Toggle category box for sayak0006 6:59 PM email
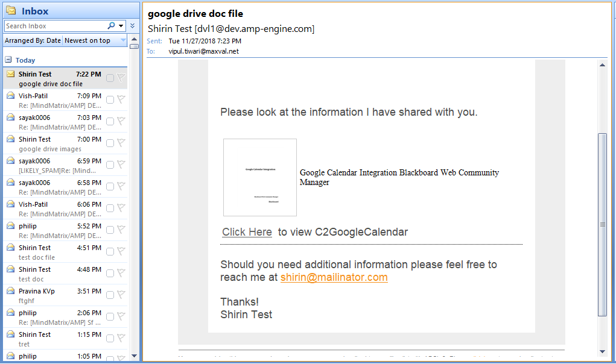This screenshot has width=616, height=364. pos(110,165)
